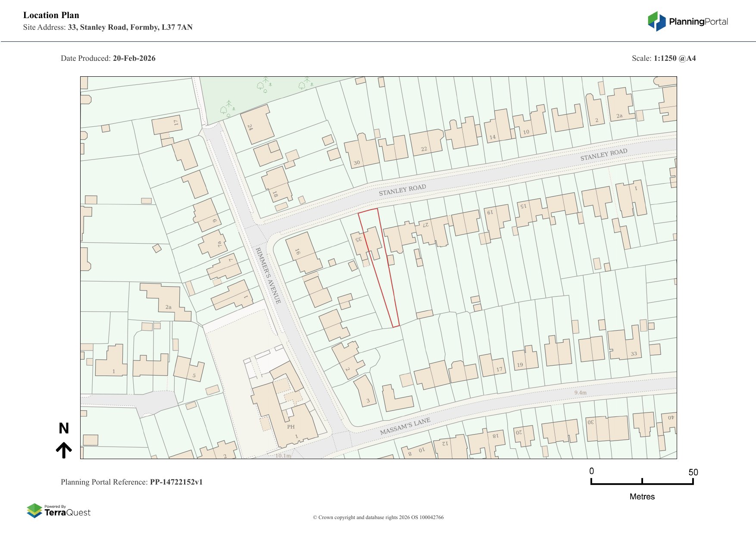Click the Date Produced 20-Feb-2026 text
The image size is (756, 535).
(x=108, y=58)
